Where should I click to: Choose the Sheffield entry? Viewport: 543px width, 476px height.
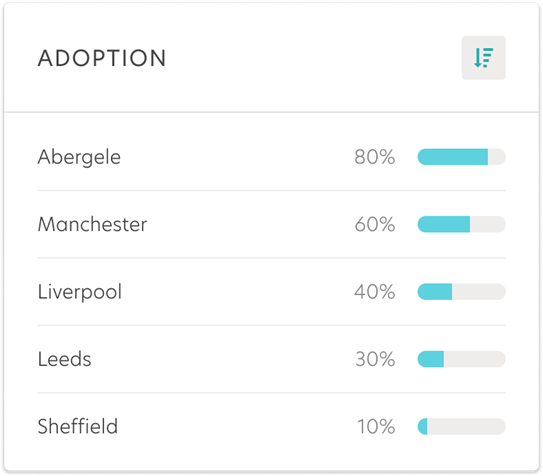pos(78,426)
